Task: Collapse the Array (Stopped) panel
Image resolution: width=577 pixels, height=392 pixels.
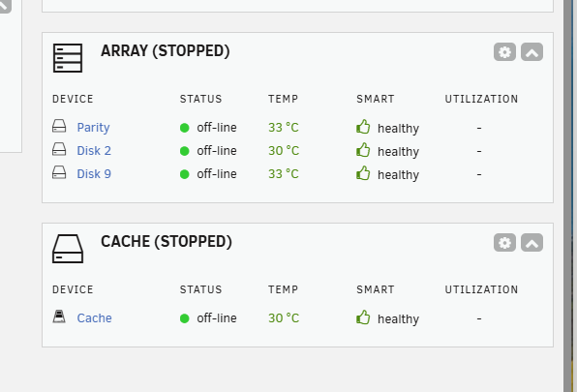Action: click(531, 52)
